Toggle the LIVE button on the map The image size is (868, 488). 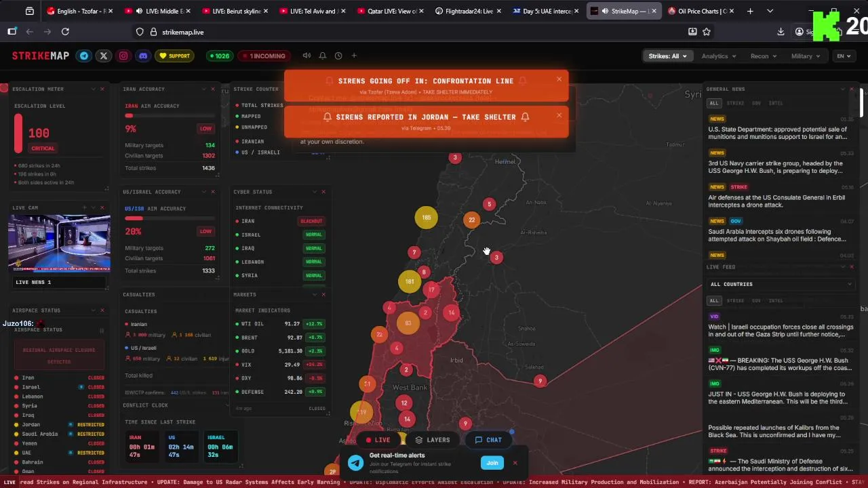(x=378, y=440)
